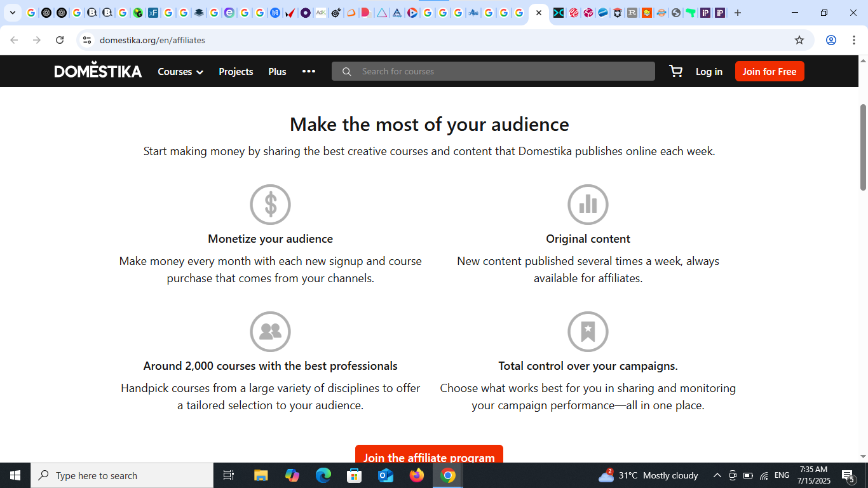This screenshot has width=868, height=488.
Task: Reload the current page
Action: [60, 40]
